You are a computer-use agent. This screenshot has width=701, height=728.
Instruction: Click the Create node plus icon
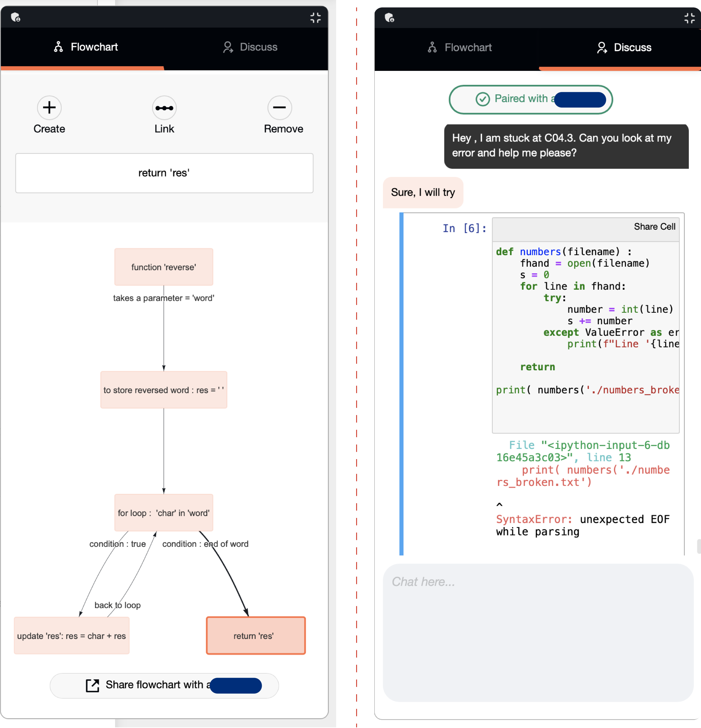[49, 108]
